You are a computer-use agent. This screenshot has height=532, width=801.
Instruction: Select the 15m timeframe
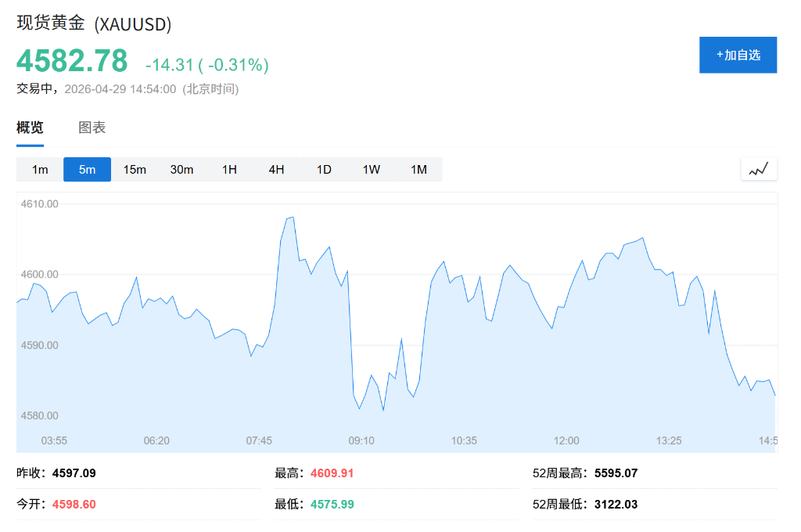pyautogui.click(x=134, y=169)
